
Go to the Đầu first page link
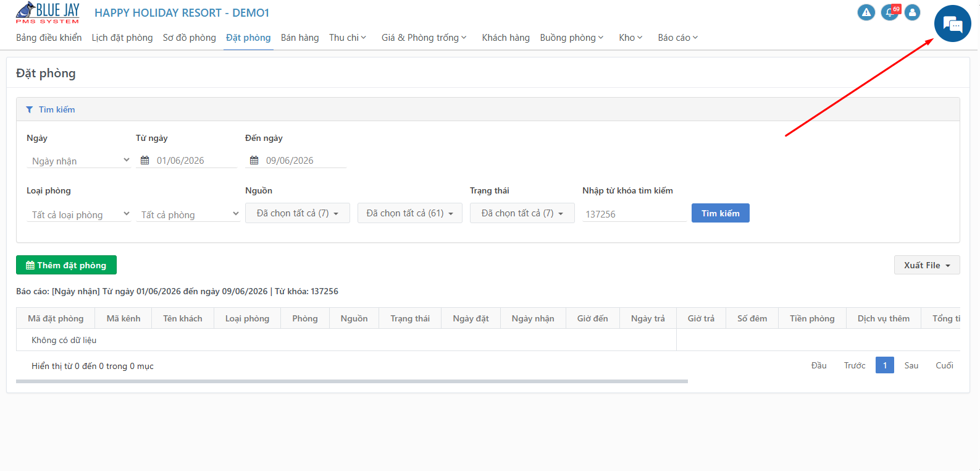(x=819, y=365)
